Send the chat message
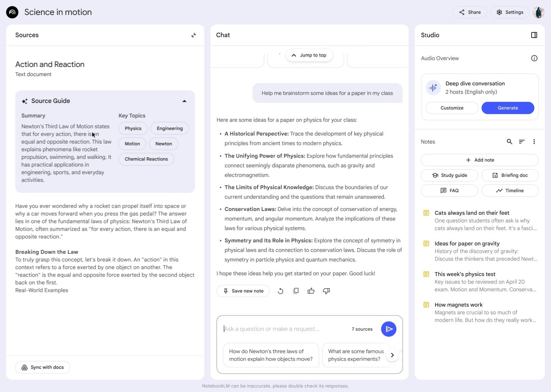 point(389,329)
